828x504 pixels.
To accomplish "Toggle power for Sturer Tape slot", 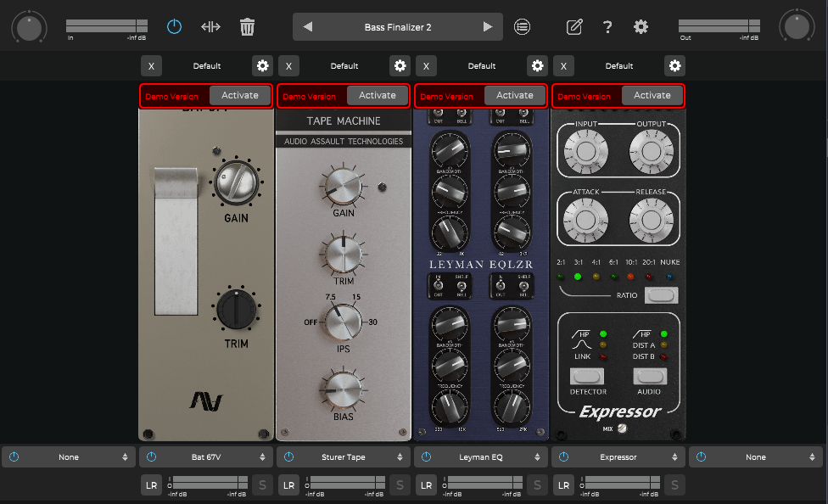I will pos(288,457).
